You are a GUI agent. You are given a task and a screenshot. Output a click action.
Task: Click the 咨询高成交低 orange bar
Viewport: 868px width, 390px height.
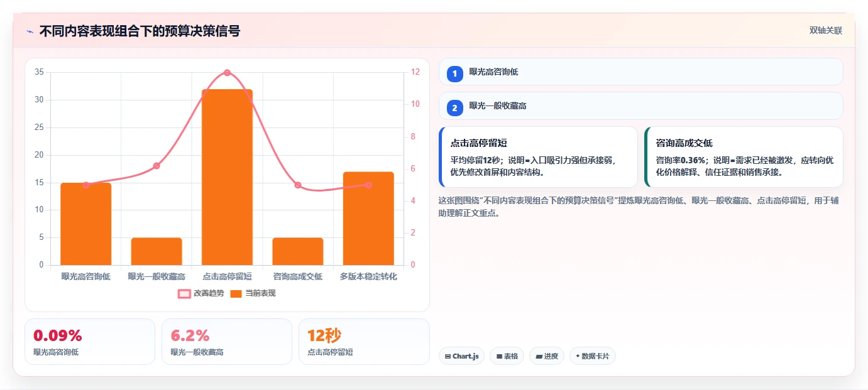point(298,251)
